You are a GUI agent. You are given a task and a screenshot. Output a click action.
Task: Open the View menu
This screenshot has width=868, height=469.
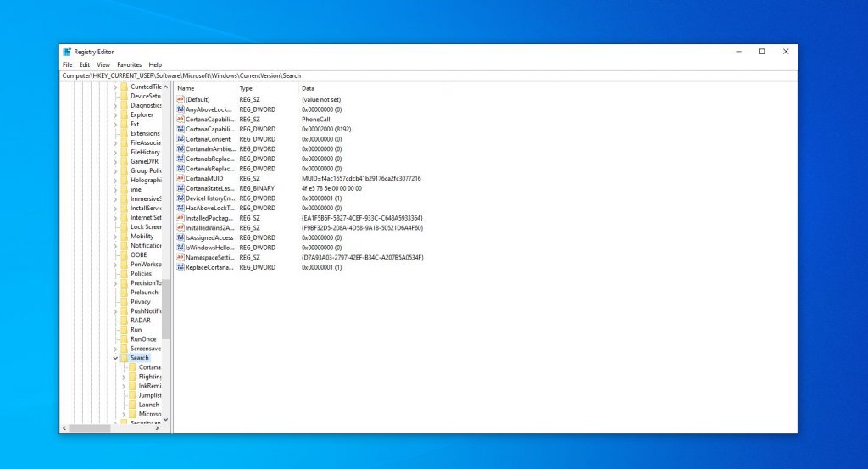pos(103,64)
